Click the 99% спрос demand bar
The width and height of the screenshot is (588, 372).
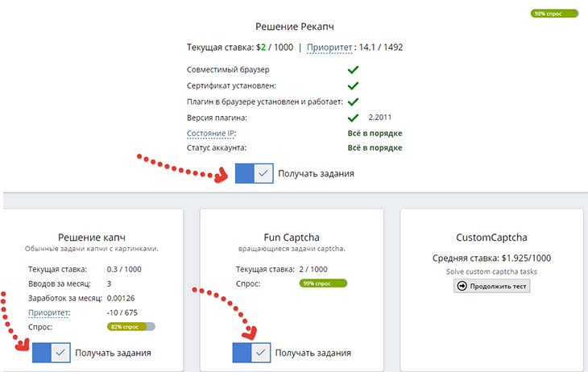pyautogui.click(x=322, y=283)
